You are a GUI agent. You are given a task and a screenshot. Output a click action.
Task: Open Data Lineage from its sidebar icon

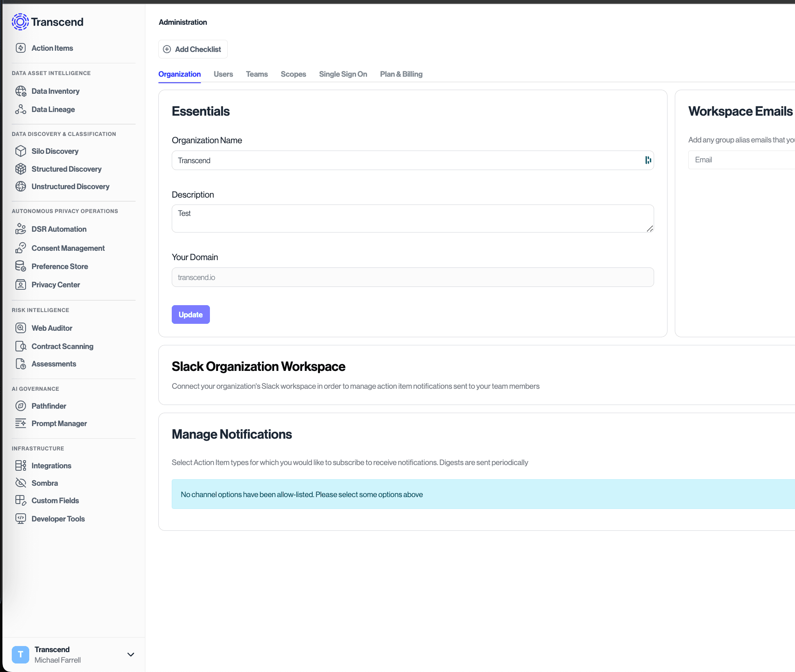click(21, 110)
